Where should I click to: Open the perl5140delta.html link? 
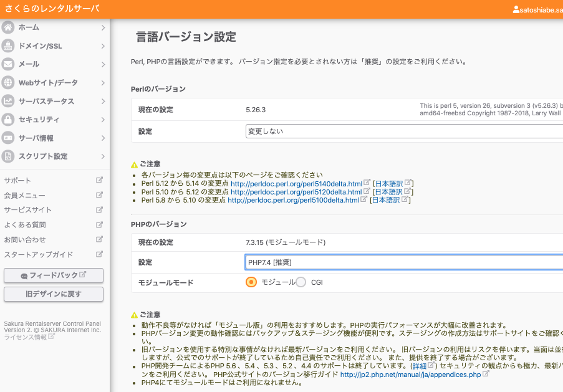(x=296, y=184)
